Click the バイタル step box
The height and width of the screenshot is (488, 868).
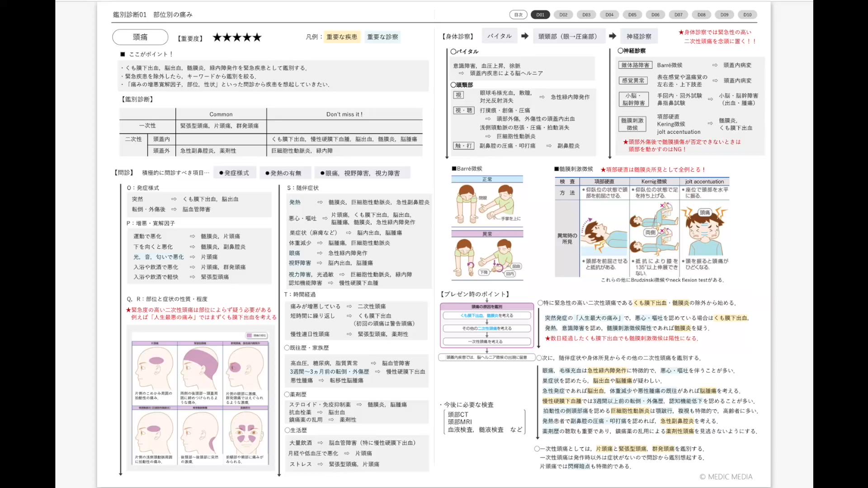pos(499,36)
